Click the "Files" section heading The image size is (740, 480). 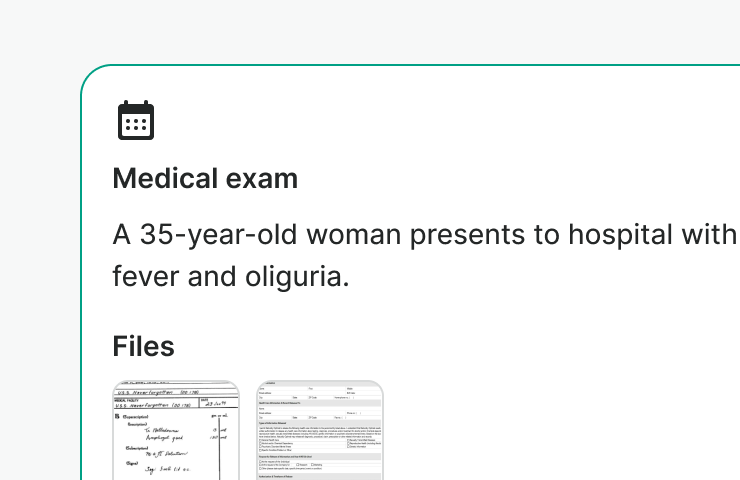(x=144, y=347)
